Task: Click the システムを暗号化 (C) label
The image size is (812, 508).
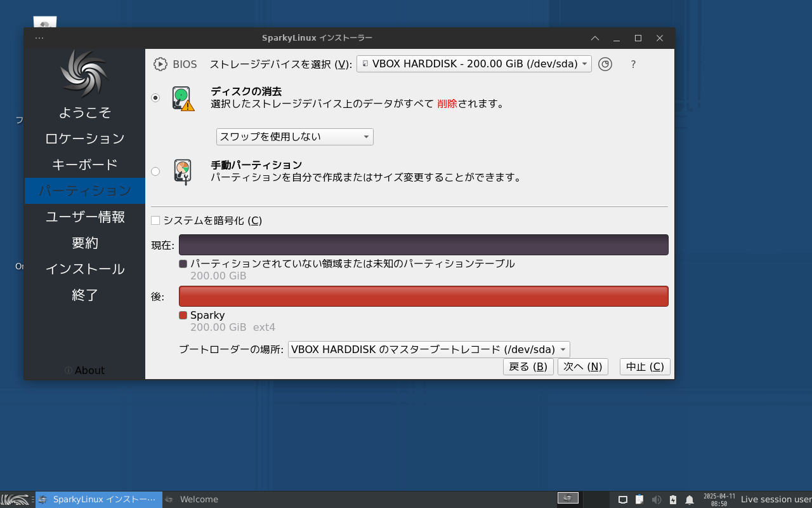Action: point(213,220)
